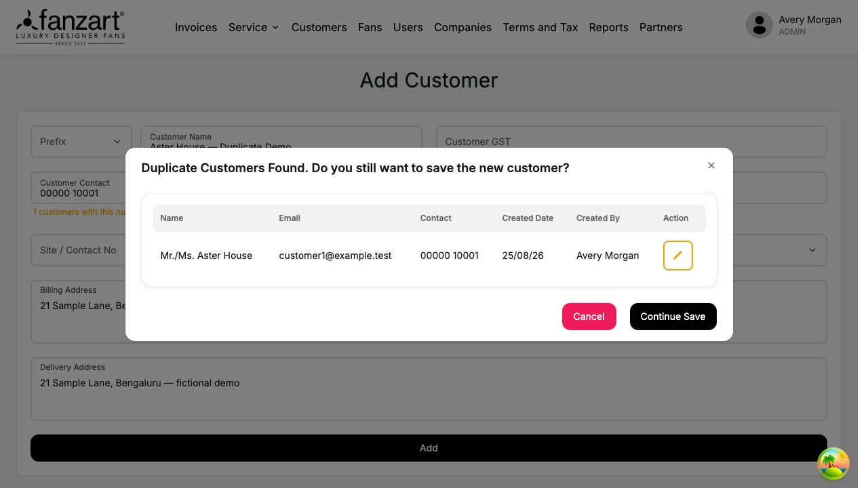Image resolution: width=868 pixels, height=488 pixels.
Task: Focus the Customer GST field
Action: (x=631, y=142)
